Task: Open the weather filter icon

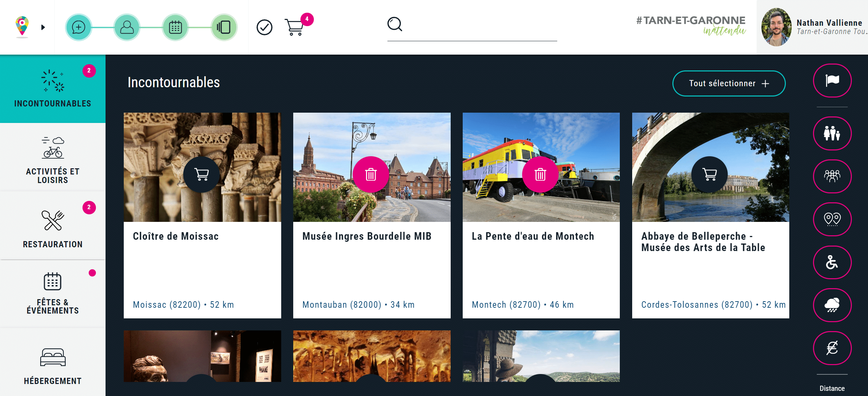Action: point(832,305)
